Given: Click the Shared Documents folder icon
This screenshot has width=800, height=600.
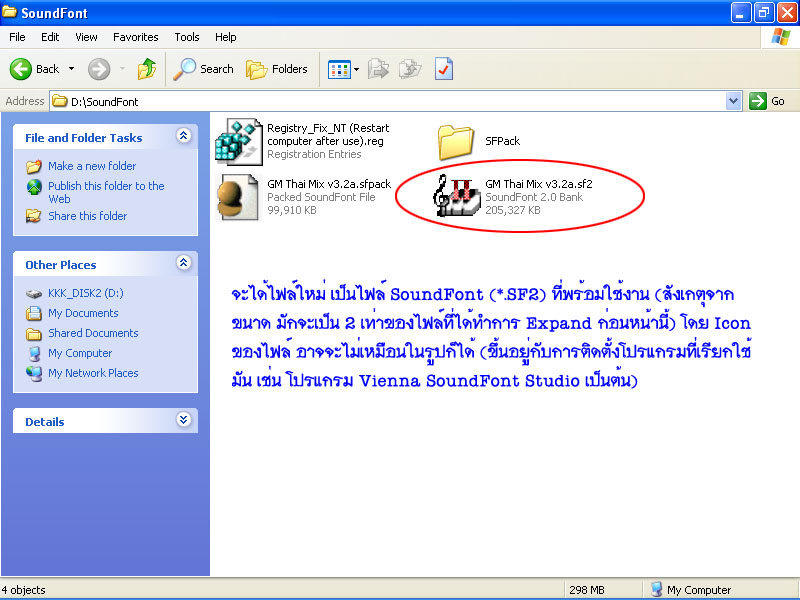Looking at the screenshot, I should 34,334.
